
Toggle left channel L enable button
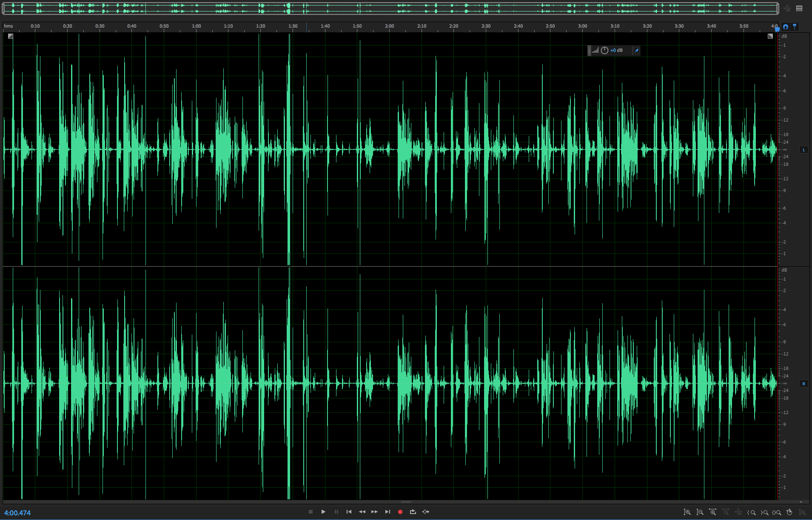point(803,150)
